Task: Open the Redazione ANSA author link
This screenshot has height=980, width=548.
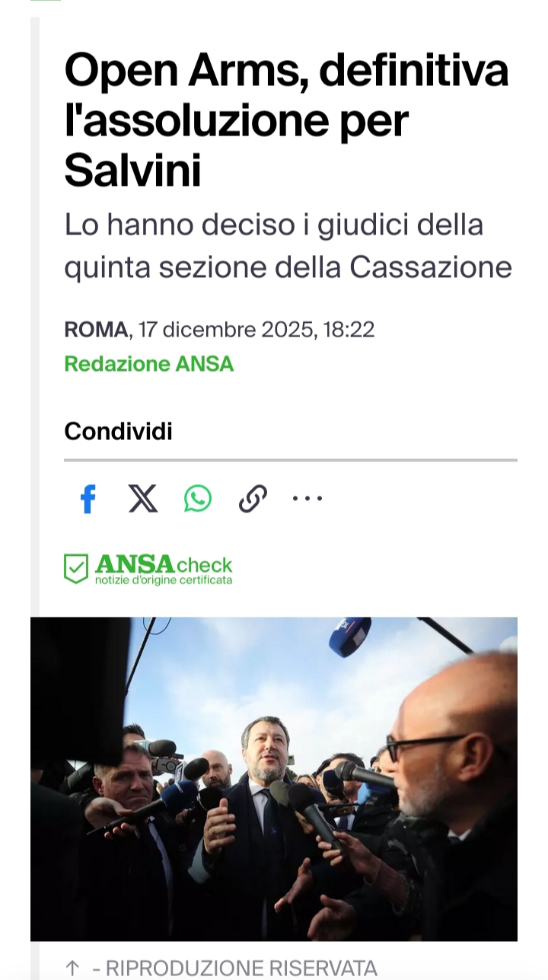Action: pyautogui.click(x=148, y=364)
